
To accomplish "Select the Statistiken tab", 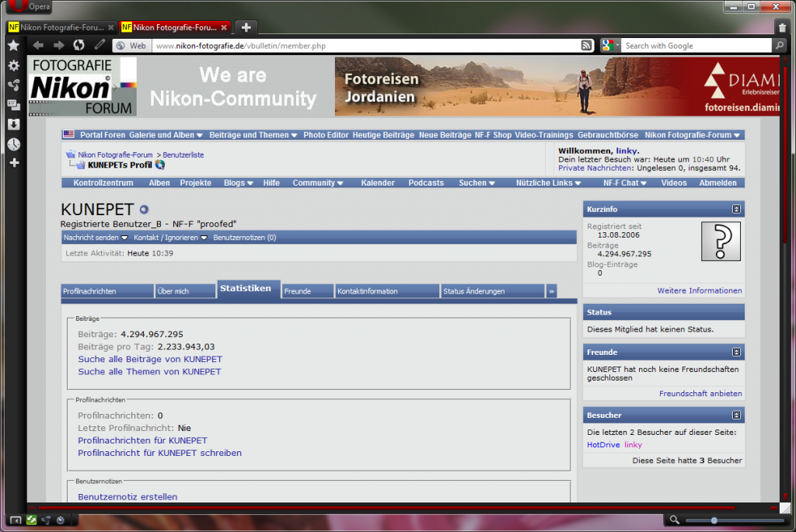I will (248, 289).
